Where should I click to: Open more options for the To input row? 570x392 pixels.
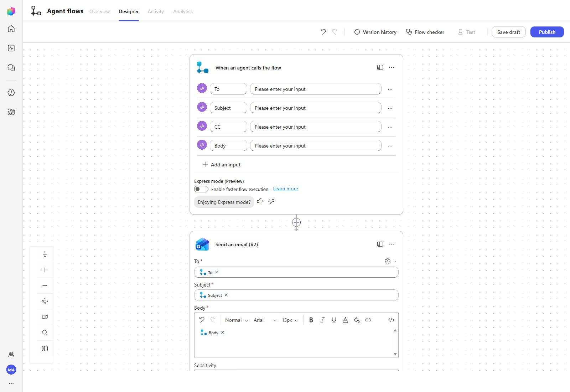point(390,89)
